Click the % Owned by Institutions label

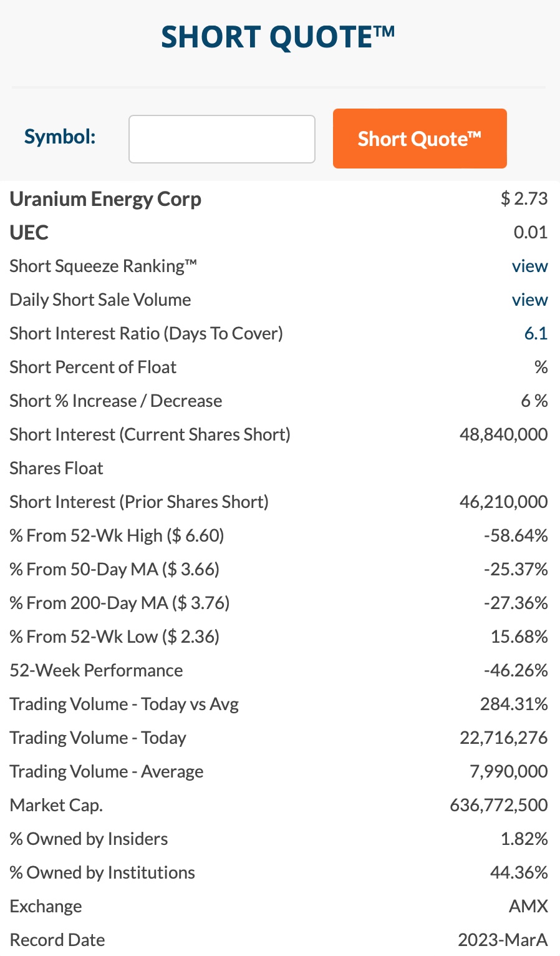tap(102, 873)
